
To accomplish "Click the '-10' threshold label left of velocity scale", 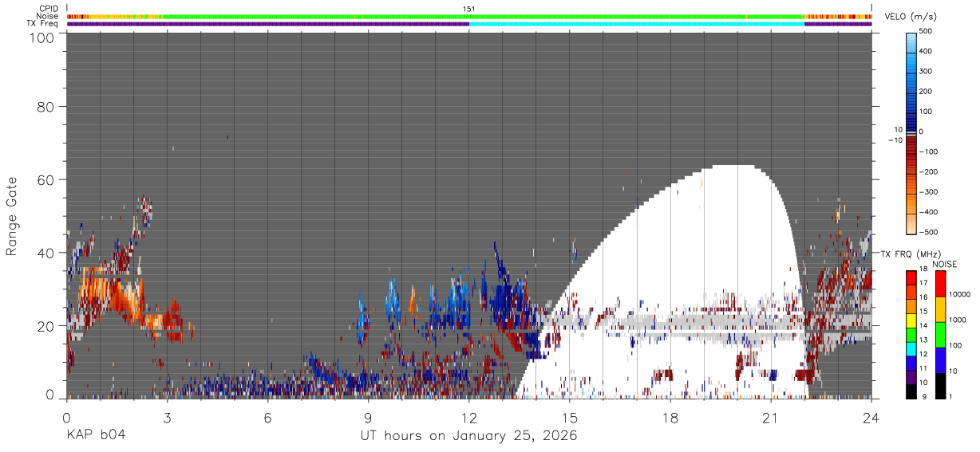I will coord(894,140).
